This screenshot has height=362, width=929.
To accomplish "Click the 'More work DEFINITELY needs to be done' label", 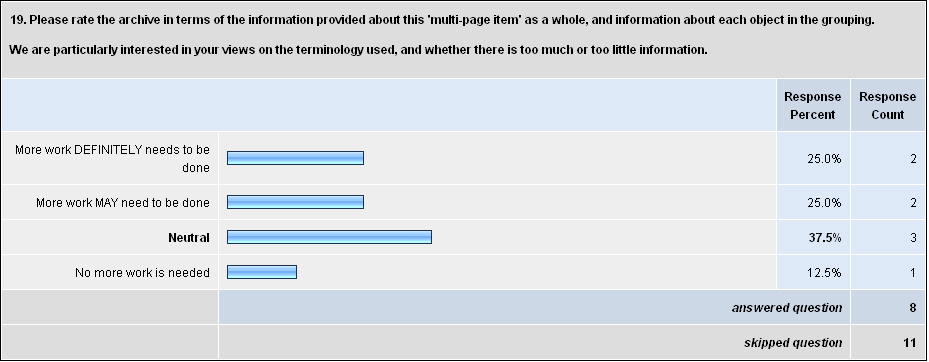I will pyautogui.click(x=112, y=159).
